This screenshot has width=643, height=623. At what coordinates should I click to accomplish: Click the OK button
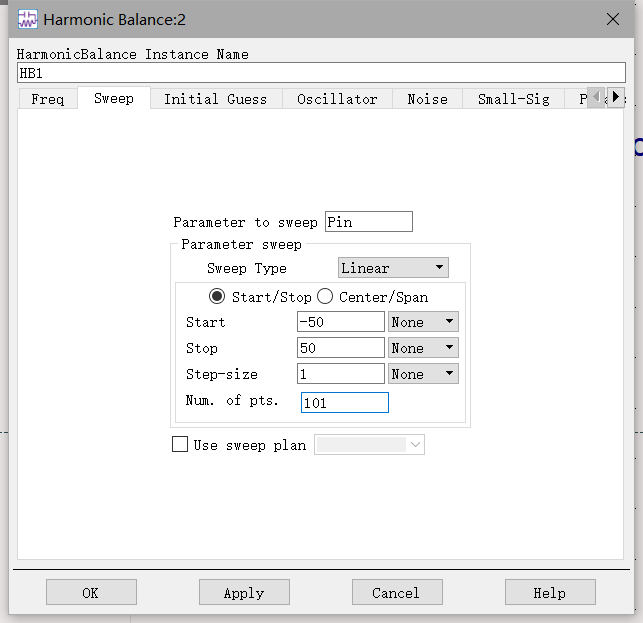click(91, 592)
